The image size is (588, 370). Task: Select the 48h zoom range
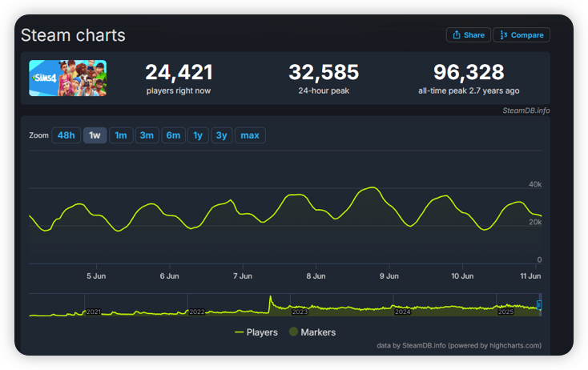tap(66, 135)
